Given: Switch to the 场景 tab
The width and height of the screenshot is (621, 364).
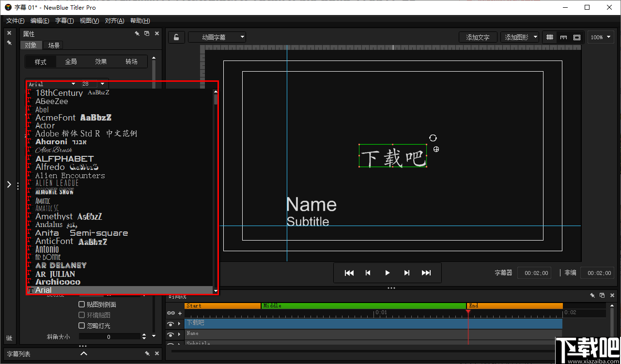Looking at the screenshot, I should (x=53, y=45).
